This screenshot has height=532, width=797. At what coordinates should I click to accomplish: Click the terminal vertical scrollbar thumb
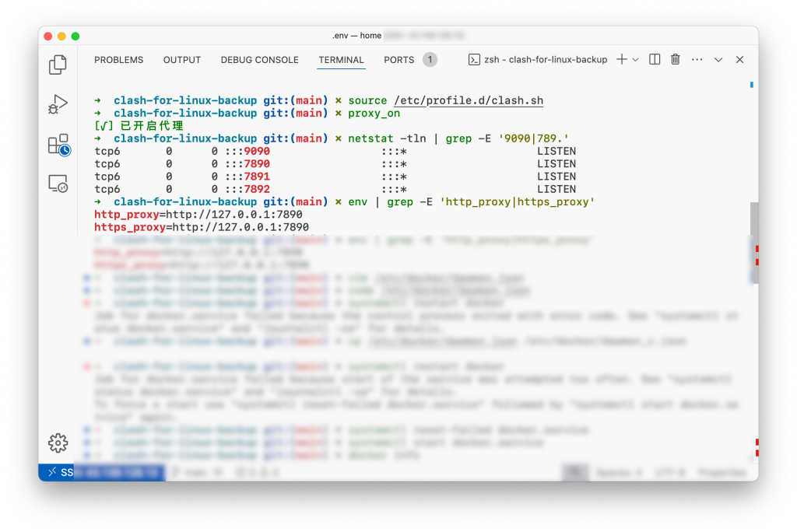[753, 218]
